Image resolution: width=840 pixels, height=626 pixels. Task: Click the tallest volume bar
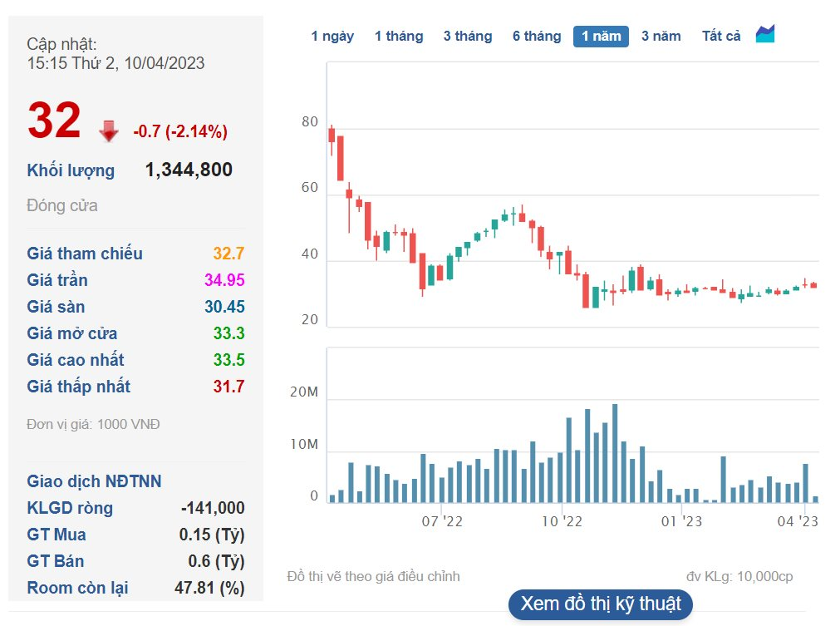click(x=615, y=453)
